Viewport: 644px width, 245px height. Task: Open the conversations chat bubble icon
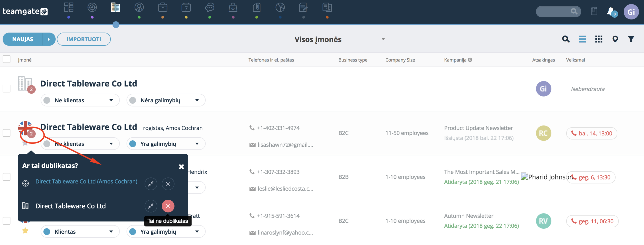[x=210, y=8]
